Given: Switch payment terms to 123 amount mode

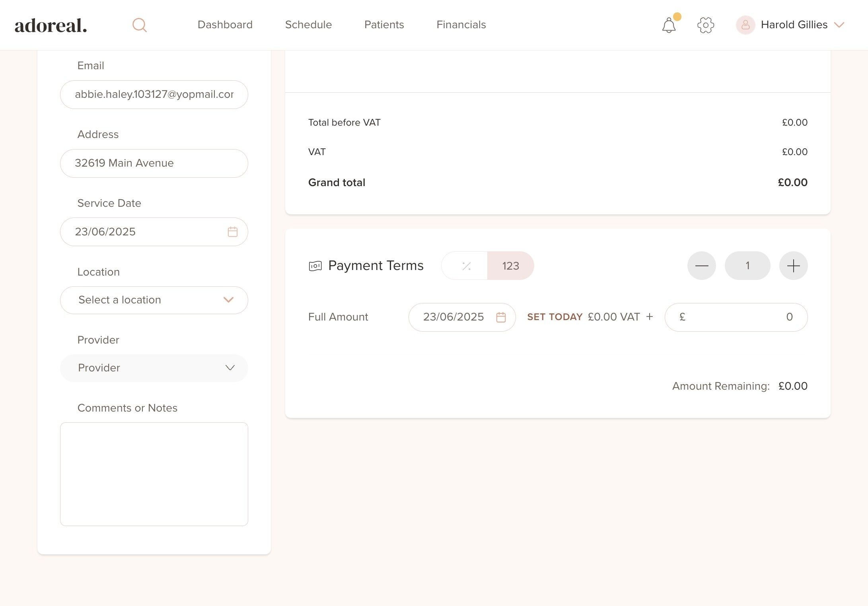Looking at the screenshot, I should 510,266.
